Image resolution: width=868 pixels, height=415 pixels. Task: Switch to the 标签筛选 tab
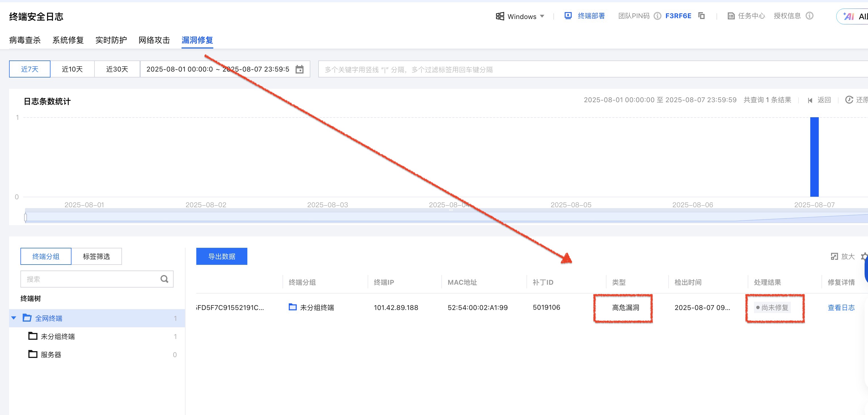click(96, 257)
